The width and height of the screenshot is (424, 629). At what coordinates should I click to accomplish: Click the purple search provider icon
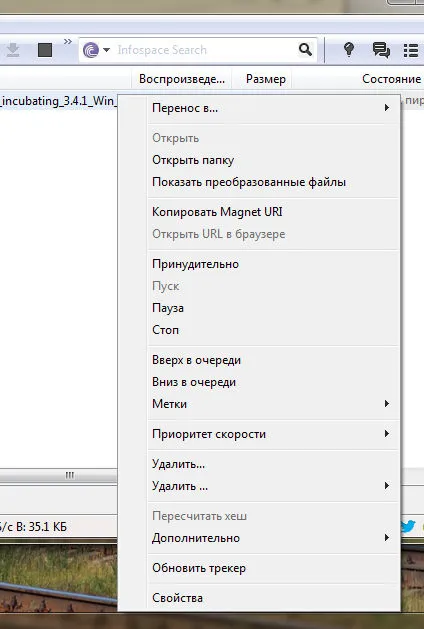(91, 50)
